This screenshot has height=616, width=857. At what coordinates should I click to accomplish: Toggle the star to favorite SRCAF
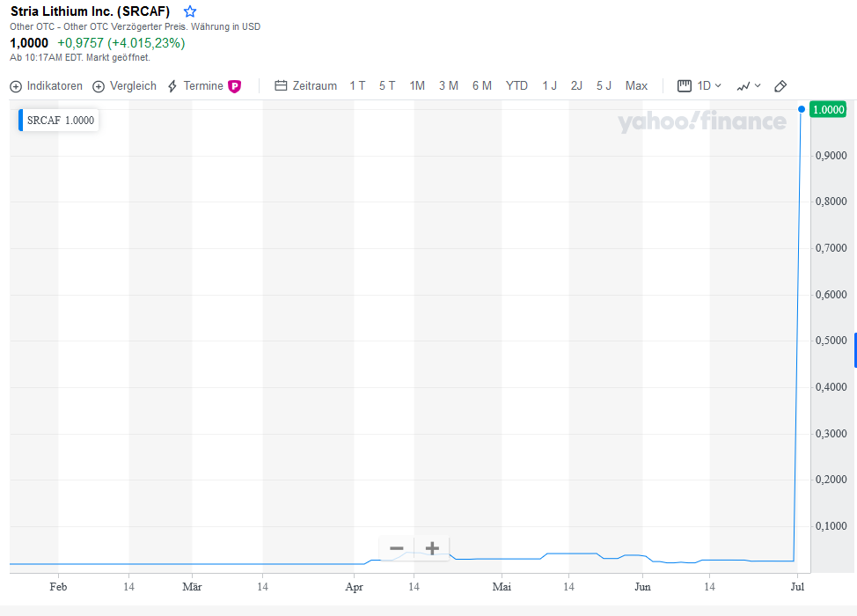tap(189, 11)
